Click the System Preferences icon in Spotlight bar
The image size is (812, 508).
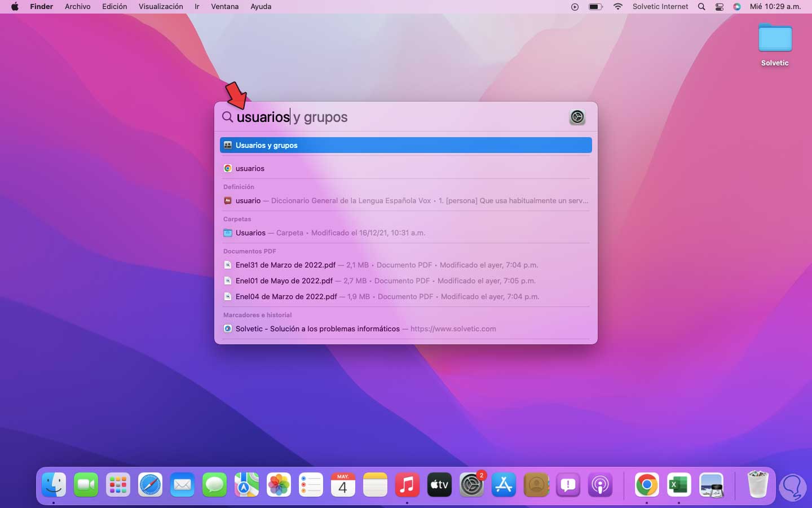(x=577, y=117)
